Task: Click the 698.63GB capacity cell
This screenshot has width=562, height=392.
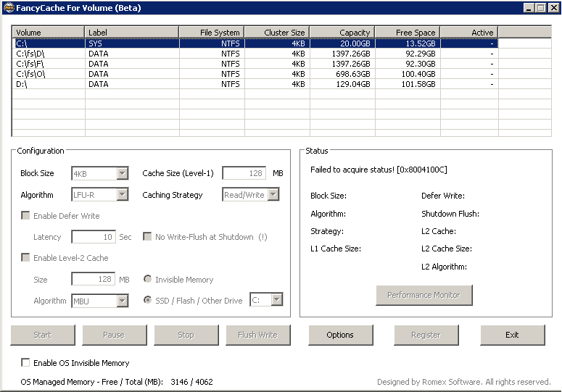Action: 342,74
